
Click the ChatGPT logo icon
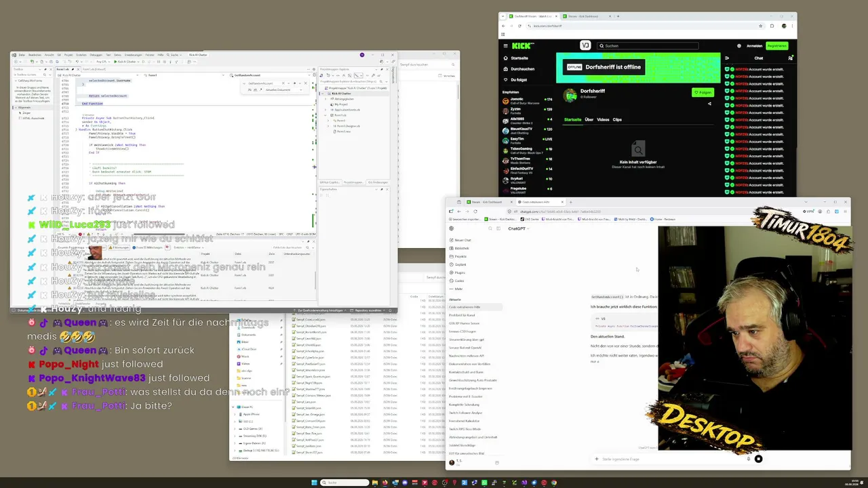[x=452, y=228]
